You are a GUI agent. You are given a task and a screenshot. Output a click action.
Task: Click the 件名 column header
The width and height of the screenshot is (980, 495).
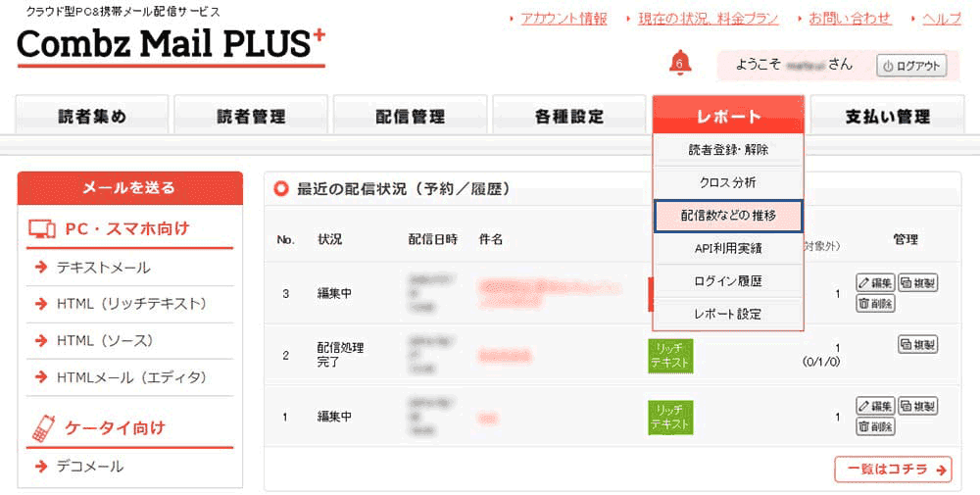pos(491,239)
